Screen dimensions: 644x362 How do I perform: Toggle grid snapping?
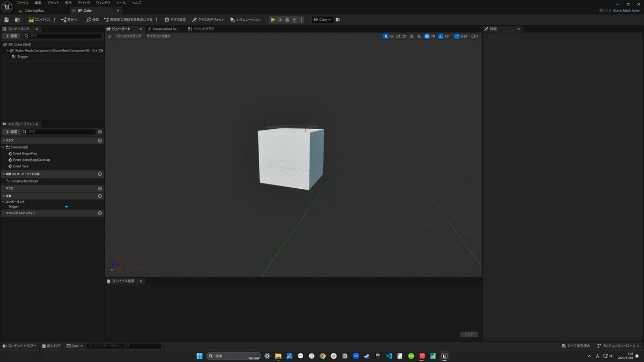pos(427,36)
